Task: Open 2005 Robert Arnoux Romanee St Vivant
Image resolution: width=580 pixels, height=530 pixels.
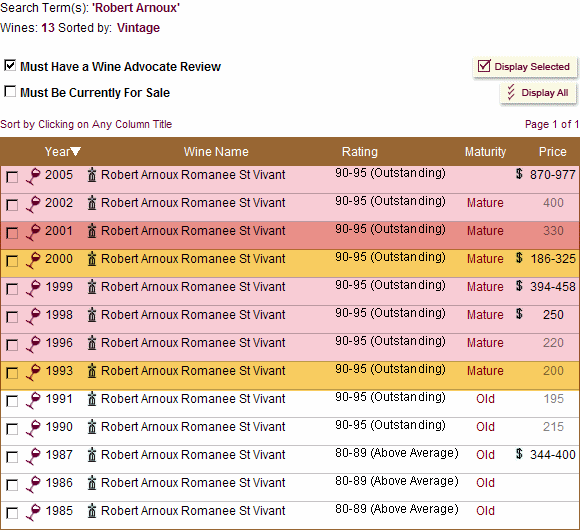Action: pyautogui.click(x=193, y=175)
